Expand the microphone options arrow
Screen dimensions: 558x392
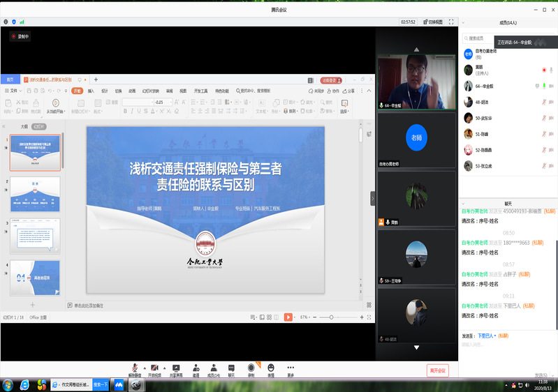[143, 367]
